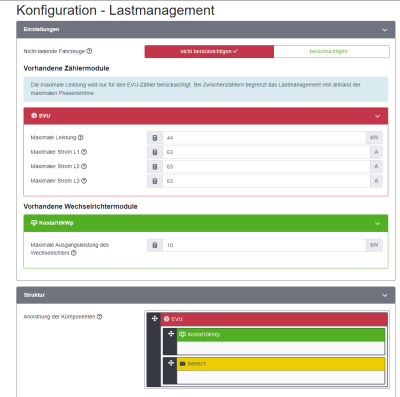The image size is (400, 397).
Task: Click the move handle of the EVU component
Action: coord(155,319)
